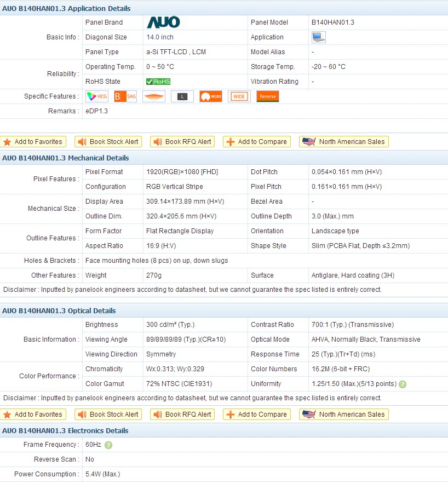The height and width of the screenshot is (495, 448).
Task: Open North American Sales under Application Details
Action: click(x=344, y=142)
